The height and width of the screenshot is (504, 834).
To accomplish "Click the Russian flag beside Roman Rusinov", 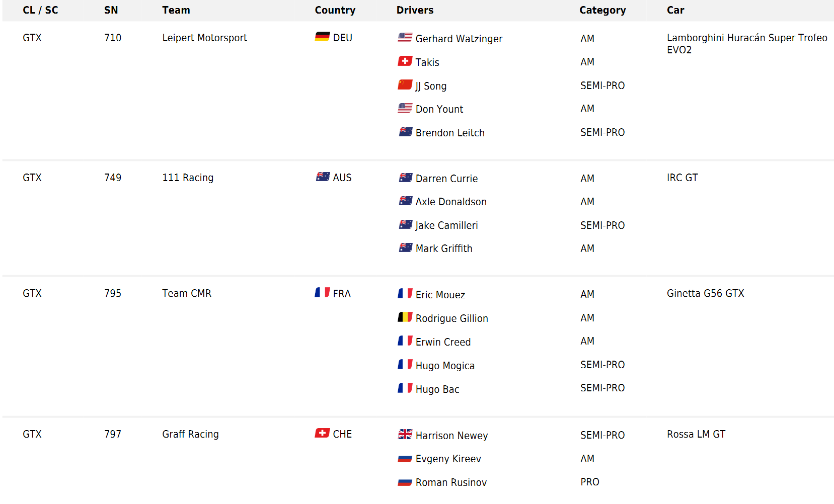I will [405, 482].
